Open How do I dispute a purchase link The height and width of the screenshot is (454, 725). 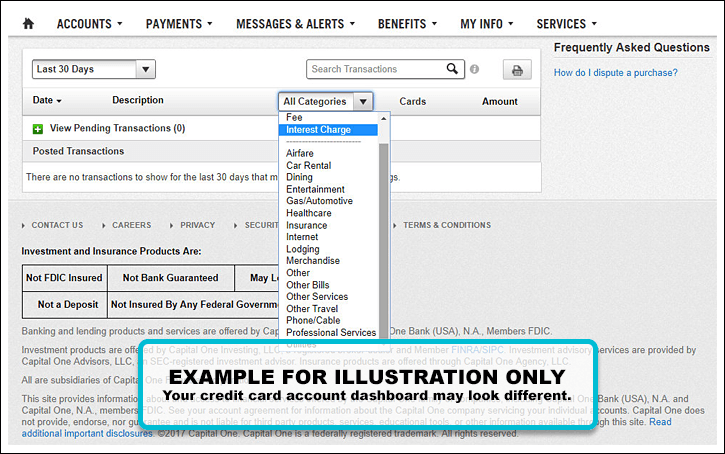tap(615, 73)
